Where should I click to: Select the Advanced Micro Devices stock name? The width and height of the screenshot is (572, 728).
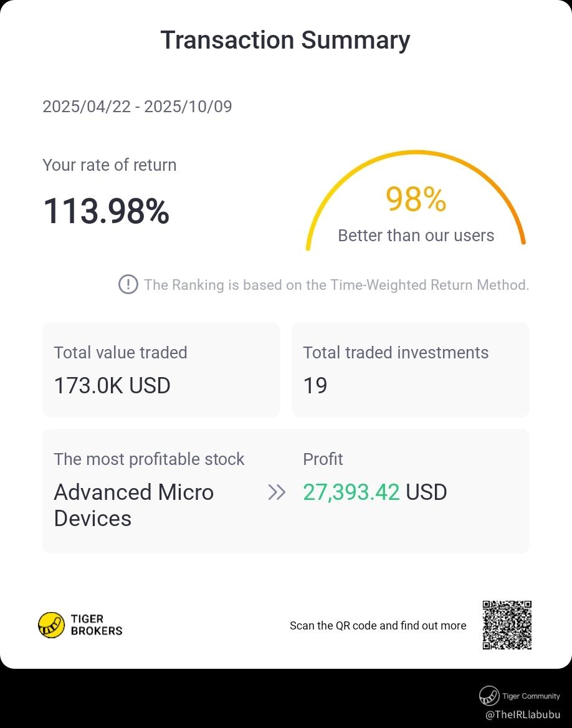tap(134, 505)
